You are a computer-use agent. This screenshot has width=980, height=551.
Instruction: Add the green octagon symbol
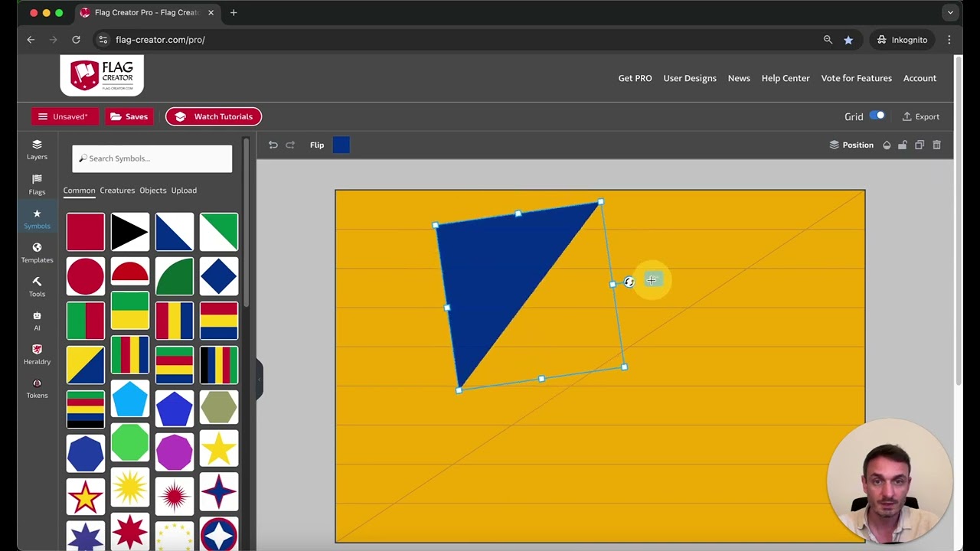[x=129, y=443]
